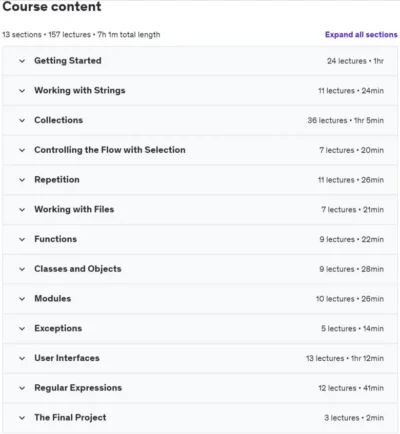Click the chevron icon next to Functions
The image size is (400, 434).
click(22, 239)
